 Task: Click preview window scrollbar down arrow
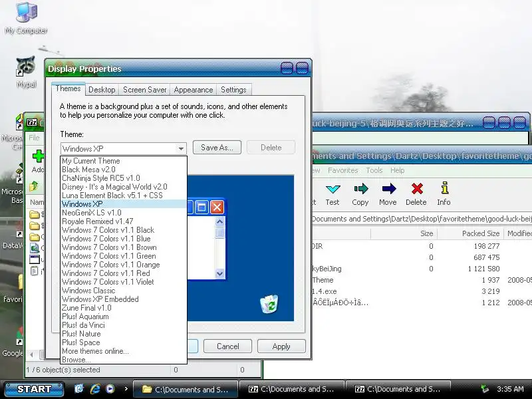click(x=220, y=273)
